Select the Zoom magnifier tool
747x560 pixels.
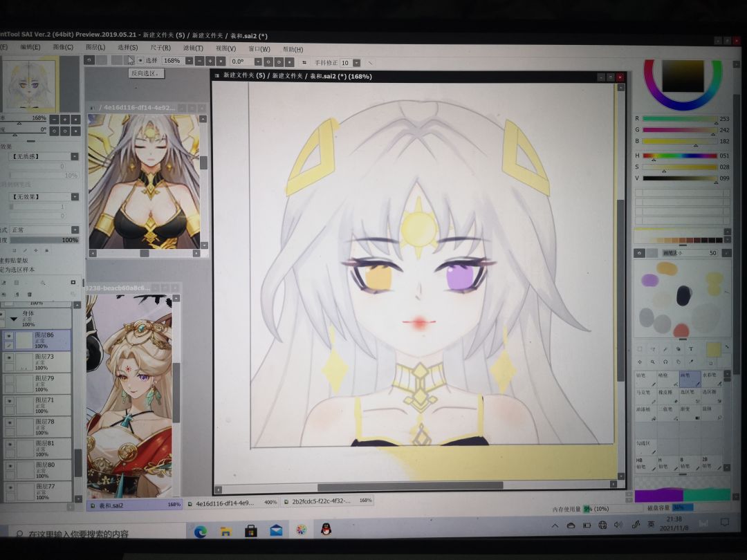pyautogui.click(x=653, y=362)
